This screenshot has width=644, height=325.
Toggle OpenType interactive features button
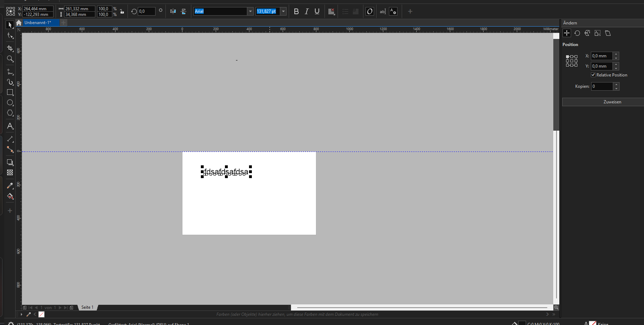point(369,11)
